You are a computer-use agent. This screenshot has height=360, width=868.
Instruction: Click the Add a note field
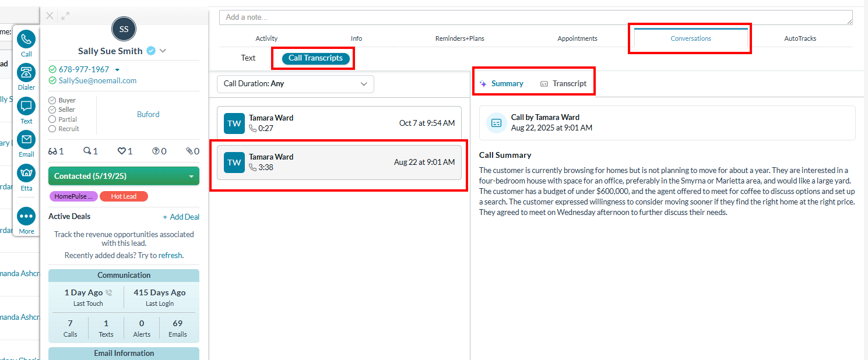tap(536, 17)
